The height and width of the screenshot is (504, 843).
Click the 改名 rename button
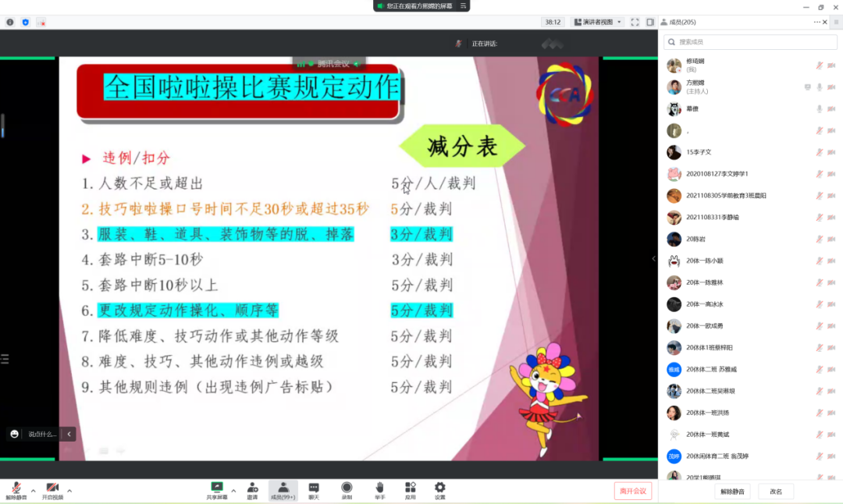pyautogui.click(x=776, y=492)
